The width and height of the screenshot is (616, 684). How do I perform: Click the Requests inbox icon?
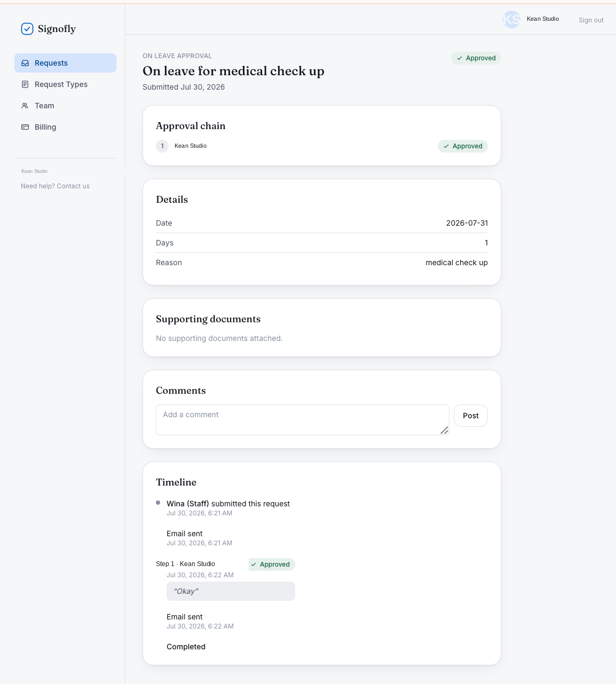click(x=25, y=63)
